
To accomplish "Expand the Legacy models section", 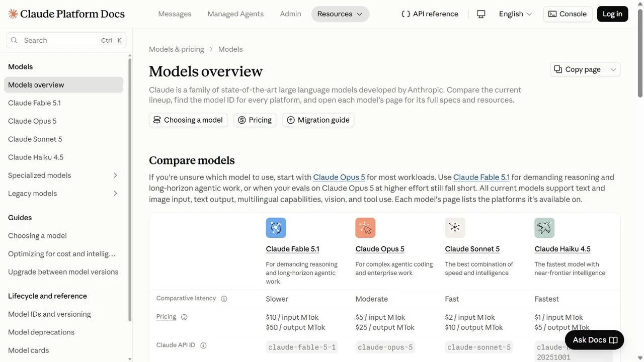I will [x=115, y=194].
